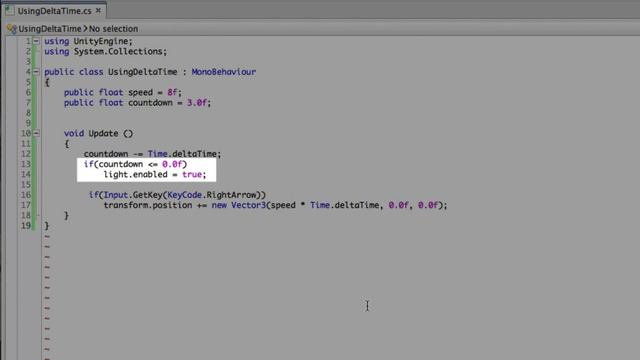Click the 'speed' variable declaration on line 6
640x360 pixels.
(x=140, y=93)
